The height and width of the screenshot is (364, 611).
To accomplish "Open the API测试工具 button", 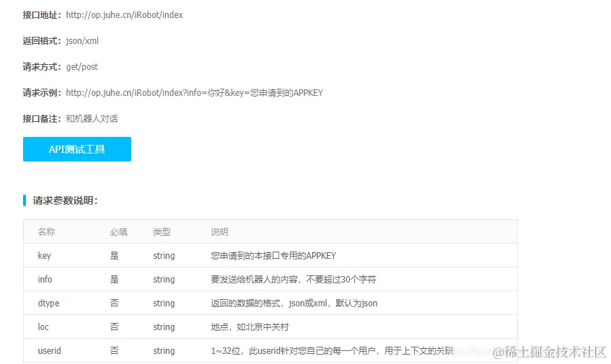I will pyautogui.click(x=77, y=149).
